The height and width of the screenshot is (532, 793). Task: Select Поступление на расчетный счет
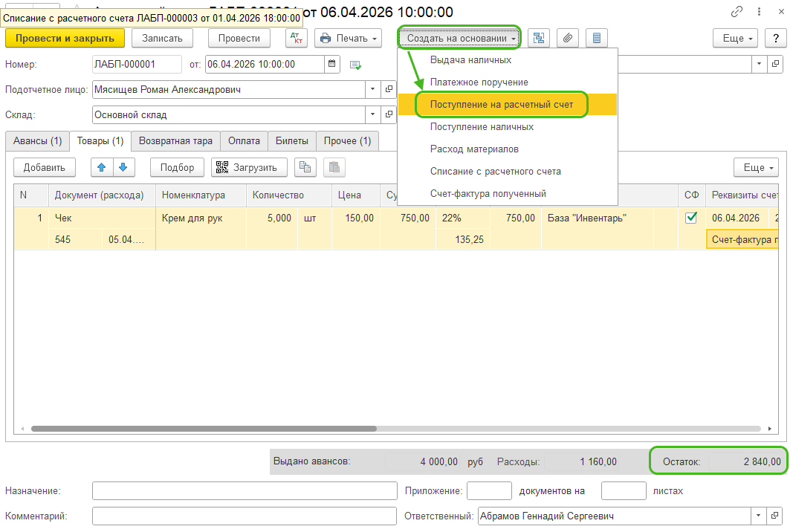(508, 104)
